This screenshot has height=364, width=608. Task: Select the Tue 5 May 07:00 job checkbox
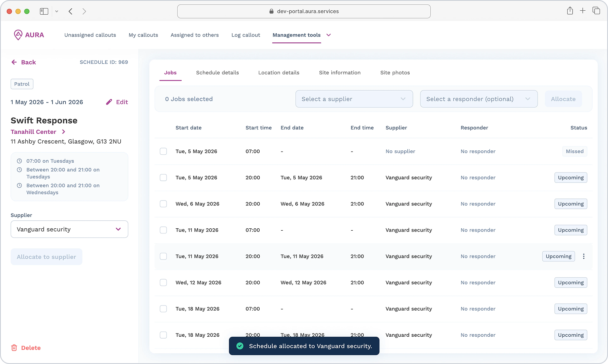163,151
